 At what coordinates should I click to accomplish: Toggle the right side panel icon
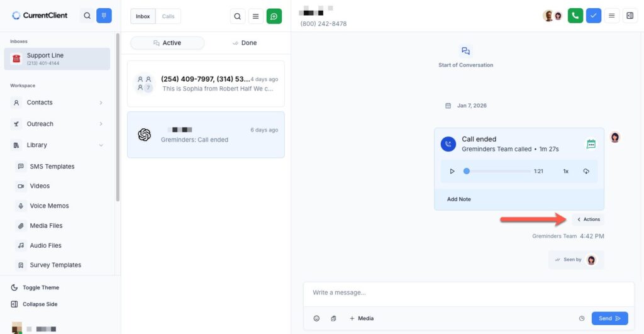(630, 16)
